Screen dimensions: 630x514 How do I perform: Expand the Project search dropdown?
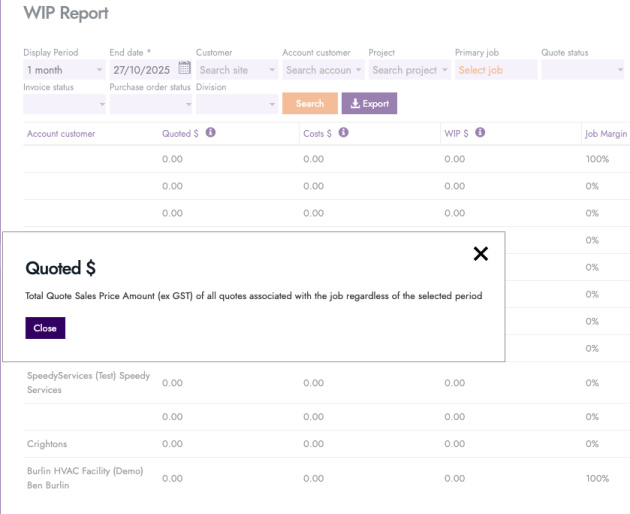pyautogui.click(x=409, y=70)
